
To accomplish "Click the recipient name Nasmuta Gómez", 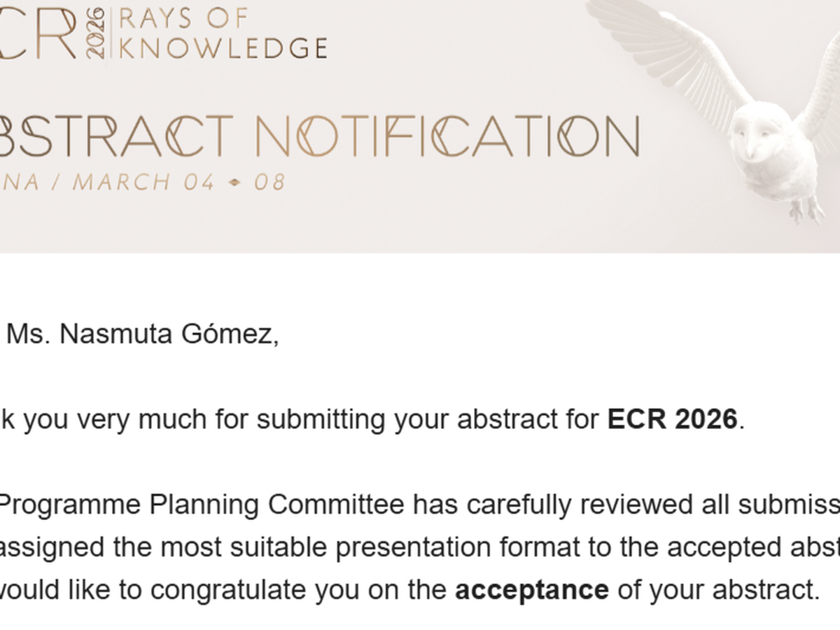I will coord(169,335).
